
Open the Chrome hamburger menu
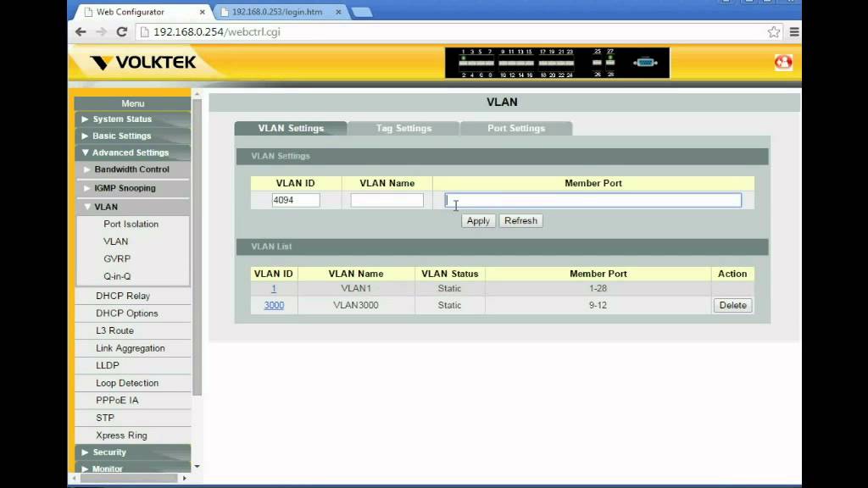tap(793, 32)
